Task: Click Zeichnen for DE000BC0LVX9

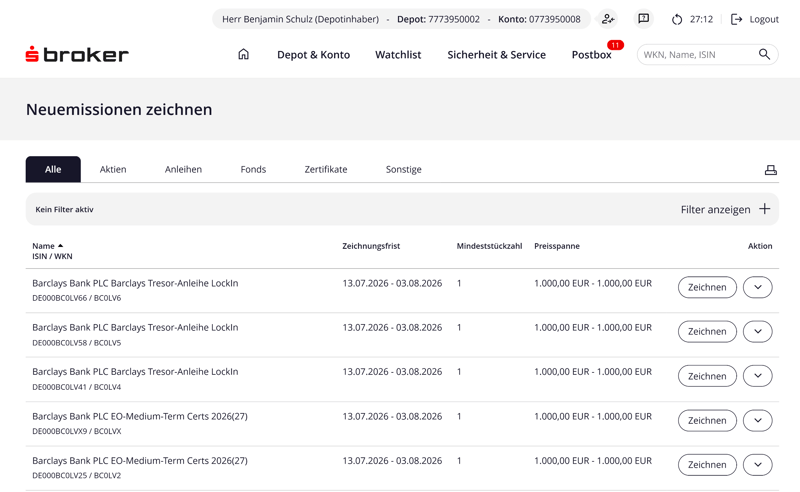Action: click(707, 421)
